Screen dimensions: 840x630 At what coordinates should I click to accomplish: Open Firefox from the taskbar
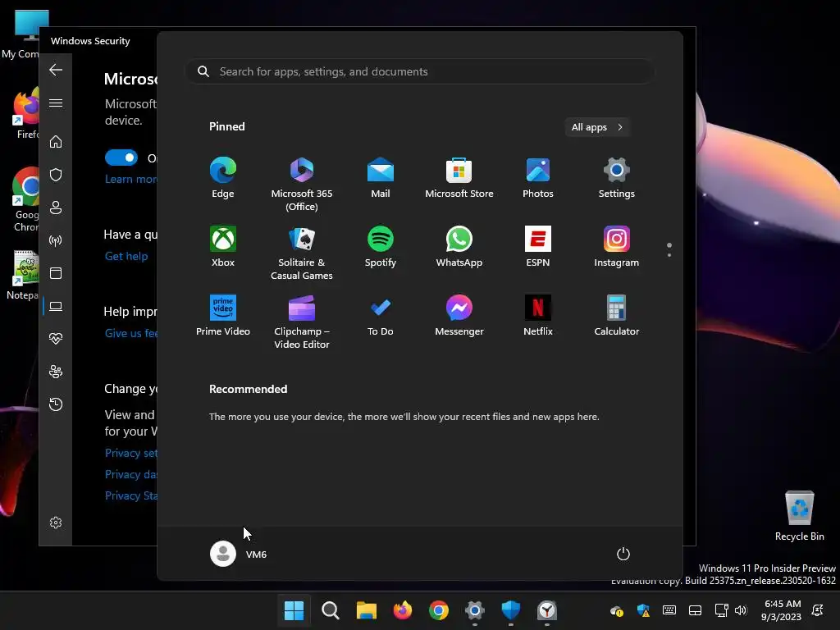point(402,610)
